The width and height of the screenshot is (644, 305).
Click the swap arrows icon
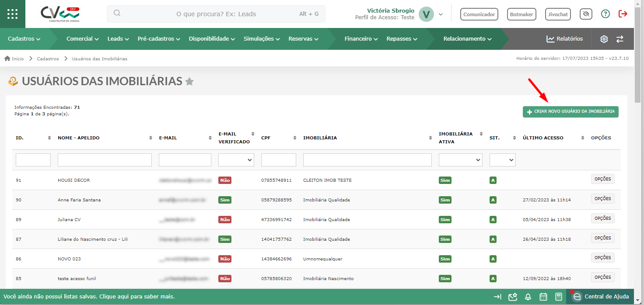coord(620,39)
